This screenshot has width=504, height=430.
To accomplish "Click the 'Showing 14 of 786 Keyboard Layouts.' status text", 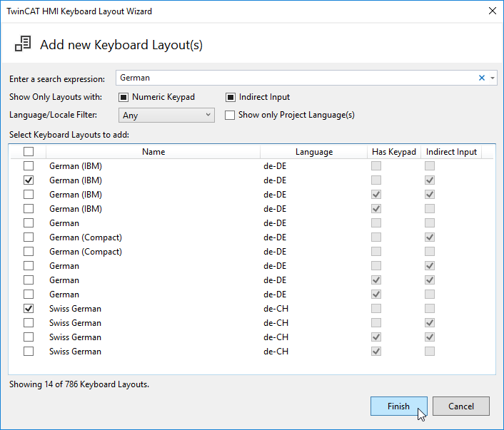I will tap(79, 384).
